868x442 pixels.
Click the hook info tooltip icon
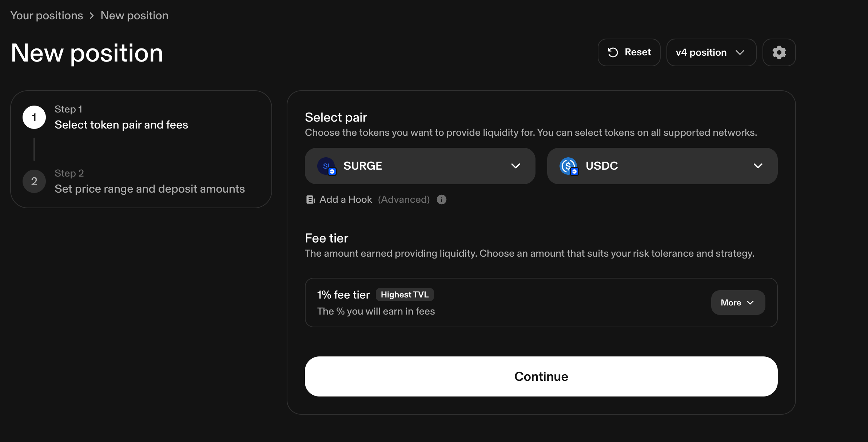coord(441,200)
